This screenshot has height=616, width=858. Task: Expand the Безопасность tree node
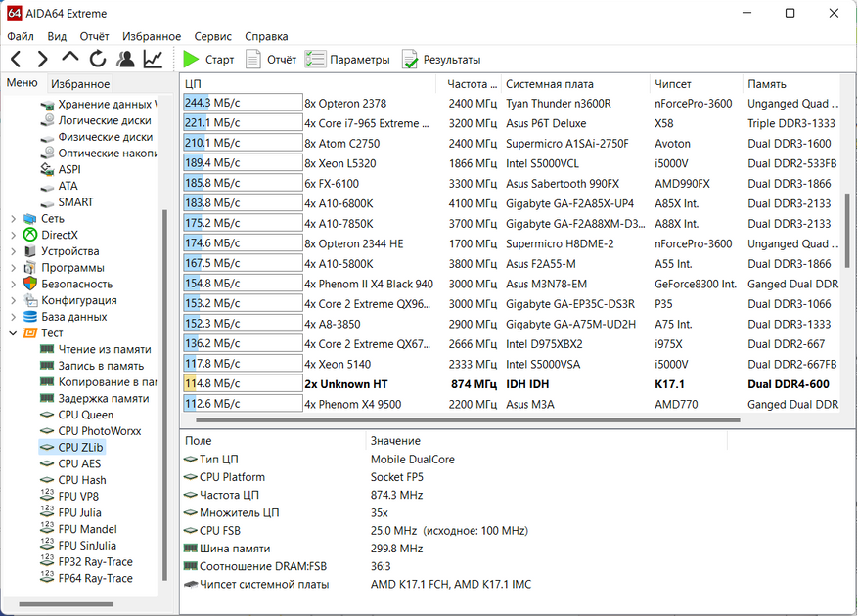pyautogui.click(x=13, y=285)
